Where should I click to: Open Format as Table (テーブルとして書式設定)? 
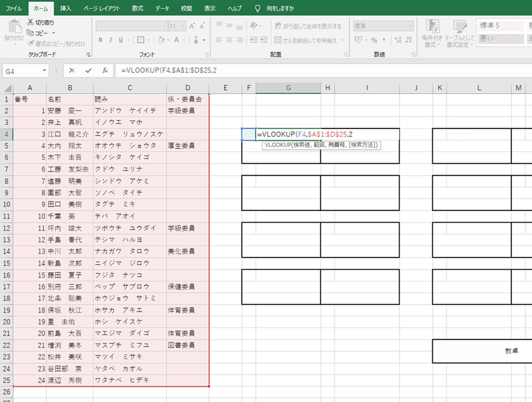click(x=460, y=33)
